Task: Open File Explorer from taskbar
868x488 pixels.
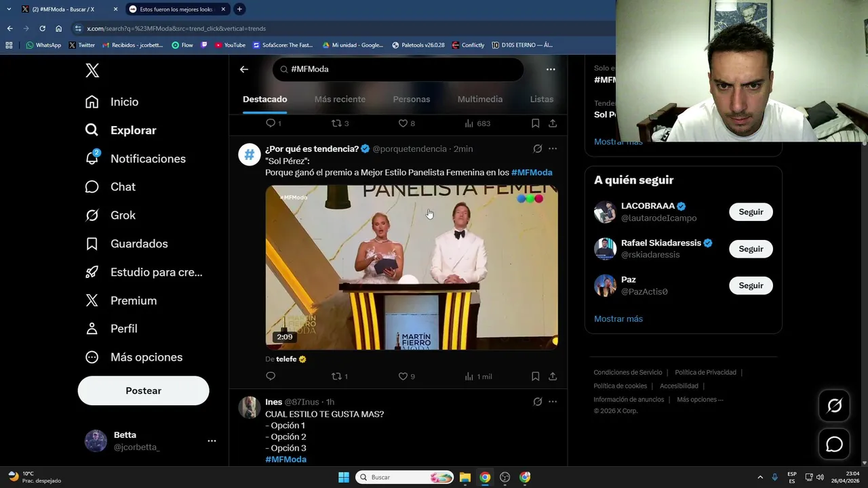Action: tap(465, 477)
